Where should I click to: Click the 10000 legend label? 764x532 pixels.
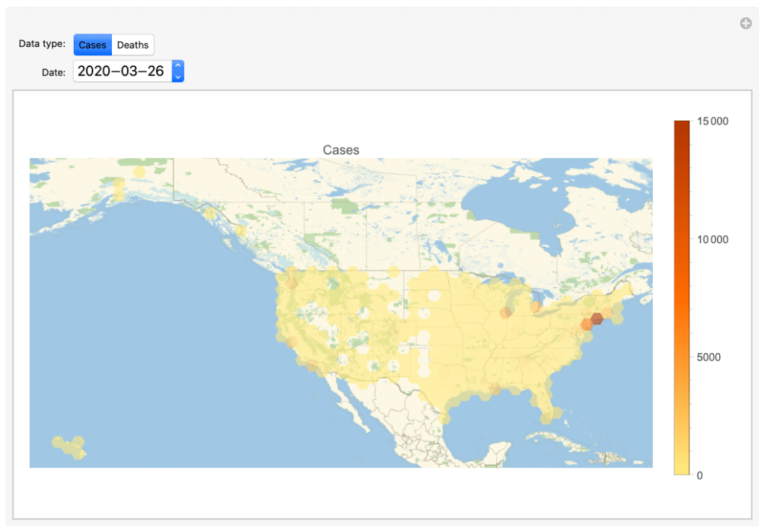click(713, 239)
